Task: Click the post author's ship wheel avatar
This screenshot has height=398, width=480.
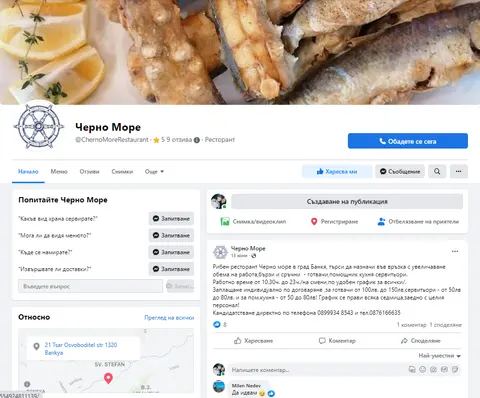Action: point(220,252)
